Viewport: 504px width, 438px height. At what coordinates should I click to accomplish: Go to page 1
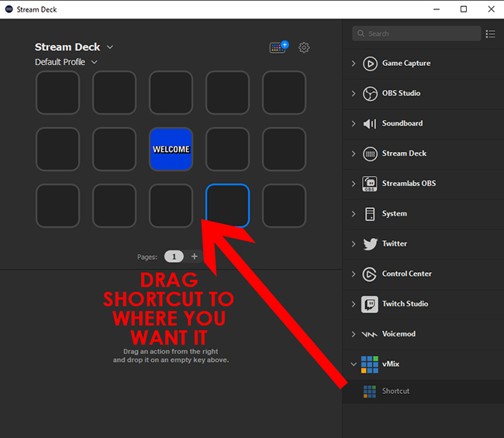coord(174,257)
